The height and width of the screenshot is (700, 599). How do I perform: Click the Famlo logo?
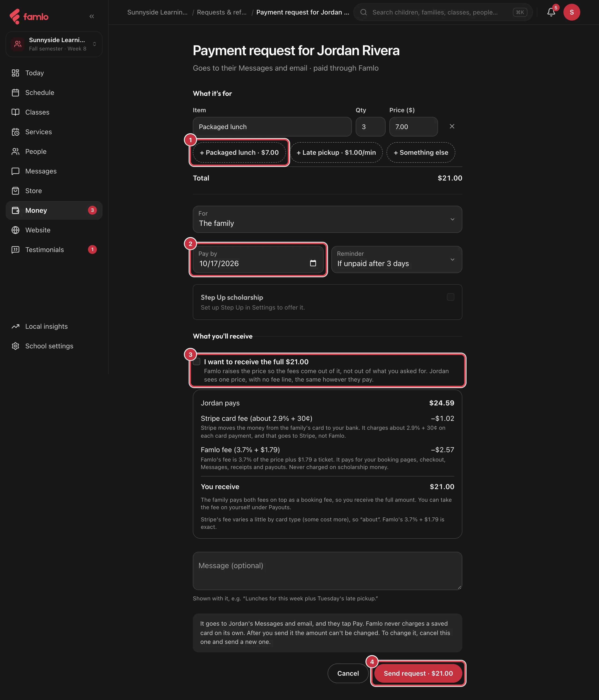[x=29, y=16]
